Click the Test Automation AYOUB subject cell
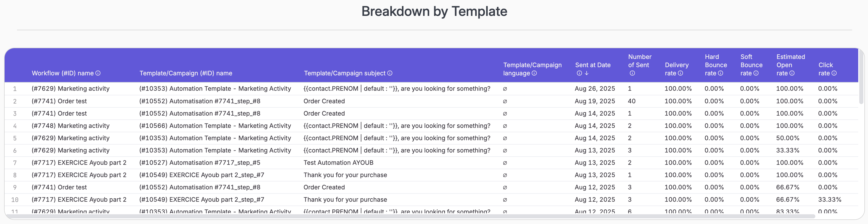Viewport: 868px width, 224px height. (x=338, y=162)
